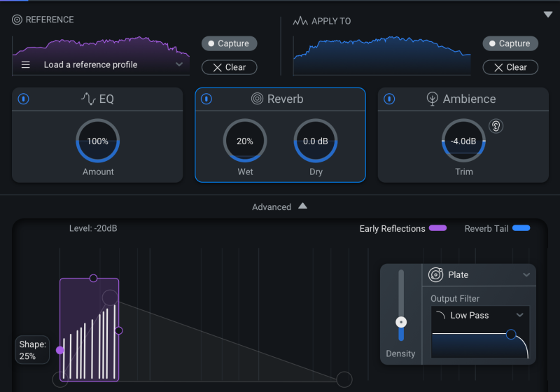Click the top level handle of early reflections
Image resolution: width=560 pixels, height=392 pixels.
pyautogui.click(x=93, y=278)
